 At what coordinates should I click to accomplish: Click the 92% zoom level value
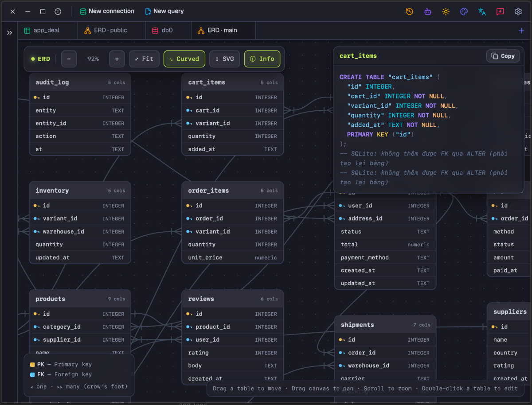[x=93, y=59]
